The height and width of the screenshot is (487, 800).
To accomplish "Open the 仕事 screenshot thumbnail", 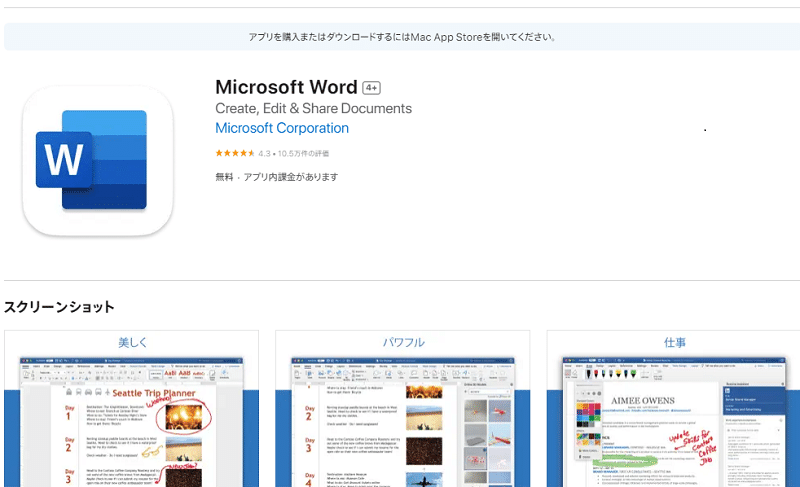I will pos(673,409).
